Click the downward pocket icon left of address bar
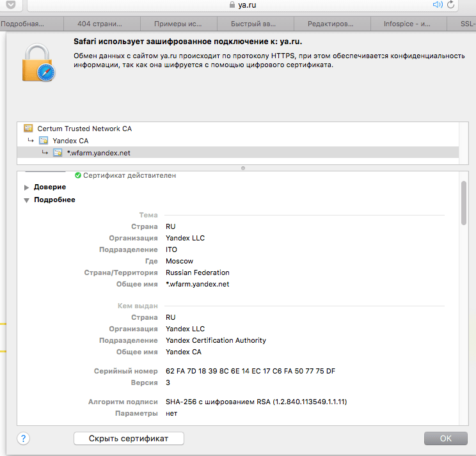 pos(11,4)
